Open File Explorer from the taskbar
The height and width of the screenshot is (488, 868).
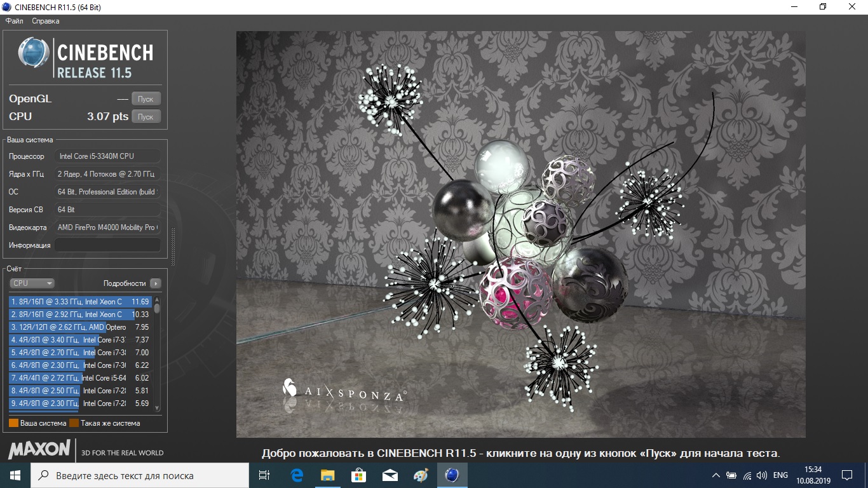click(328, 475)
